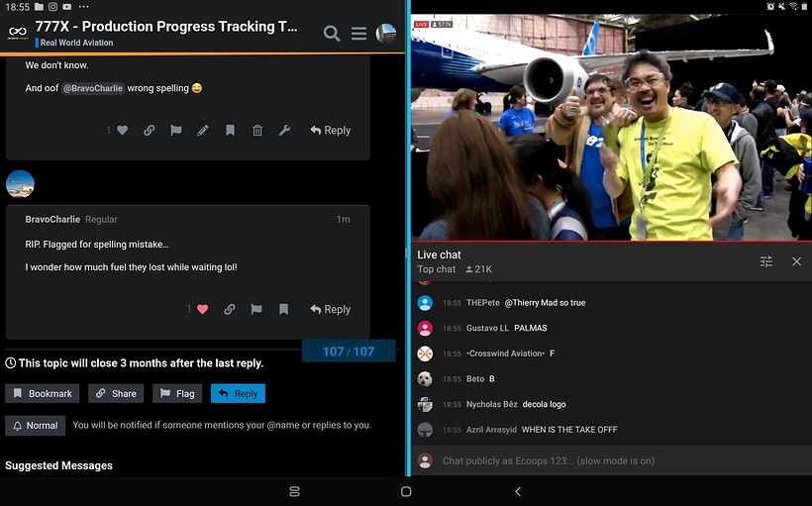Open the 777X topic title
This screenshot has width=812, height=506.
point(166,27)
